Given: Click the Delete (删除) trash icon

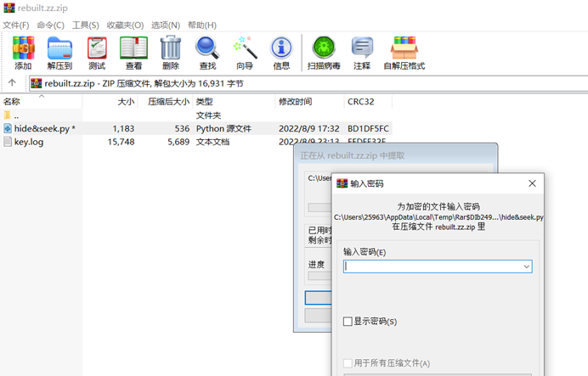Looking at the screenshot, I should click(170, 53).
